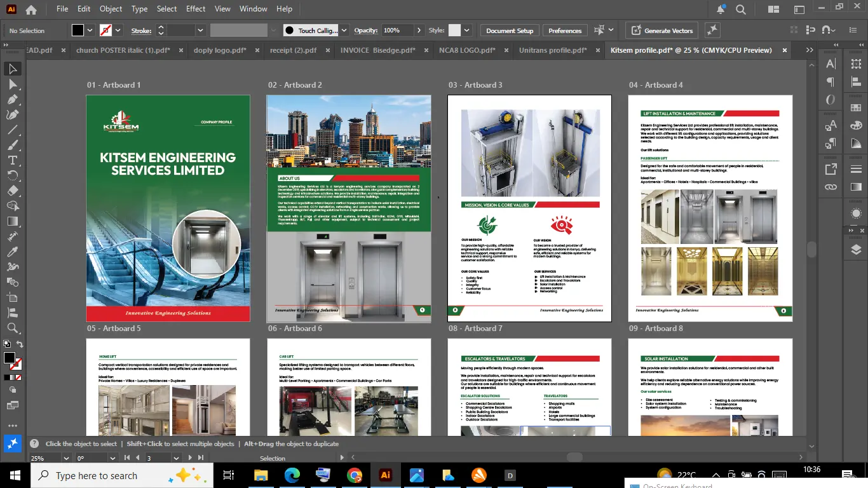The image size is (868, 488).
Task: Show hidden document tabs overflow chevron
Action: 809,50
